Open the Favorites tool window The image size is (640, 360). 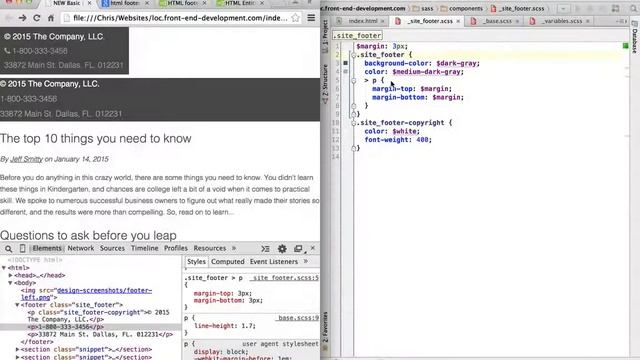[325, 331]
